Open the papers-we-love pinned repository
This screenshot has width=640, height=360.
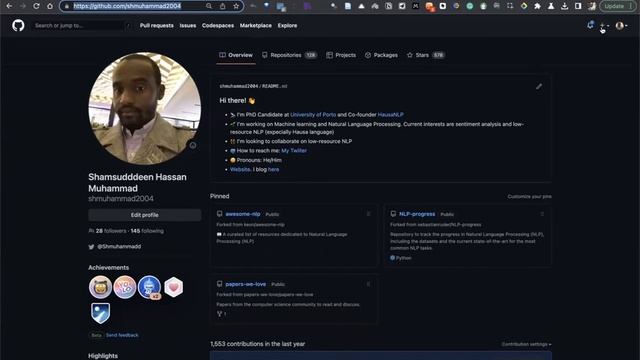pos(246,284)
